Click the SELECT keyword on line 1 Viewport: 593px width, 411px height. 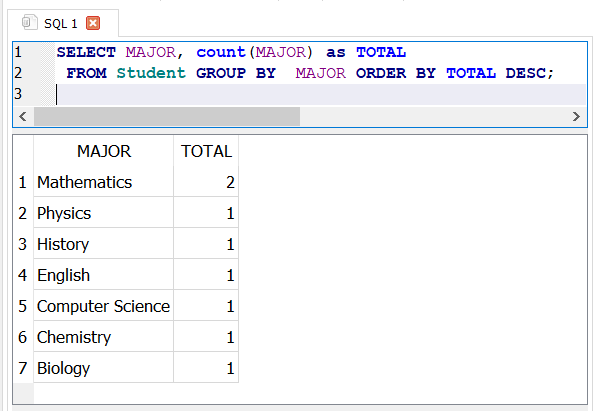(86, 52)
